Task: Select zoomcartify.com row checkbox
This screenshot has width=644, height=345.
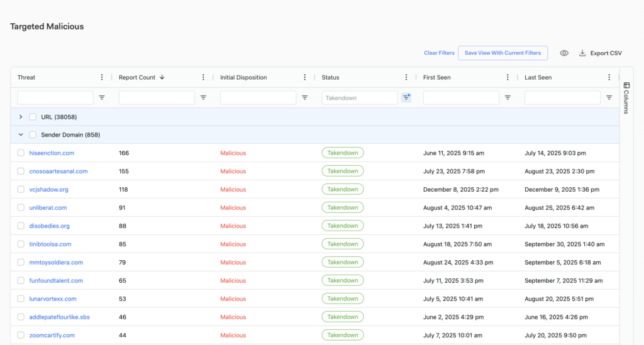Action: point(21,335)
